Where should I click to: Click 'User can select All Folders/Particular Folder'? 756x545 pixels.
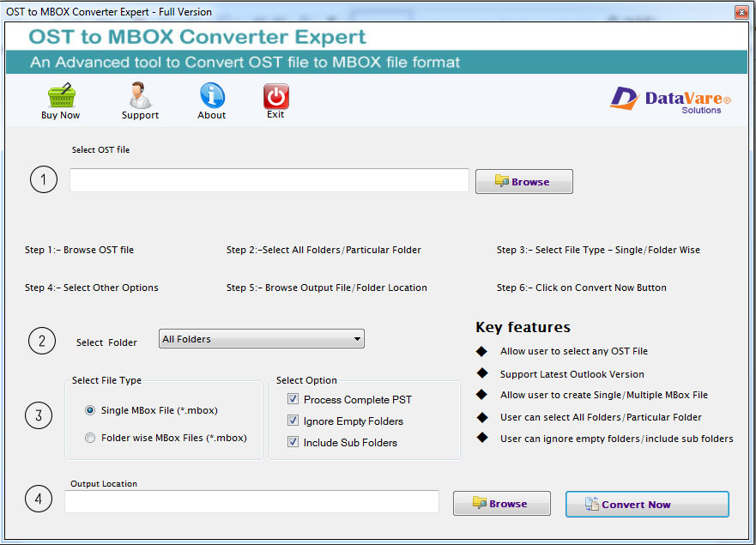[601, 417]
